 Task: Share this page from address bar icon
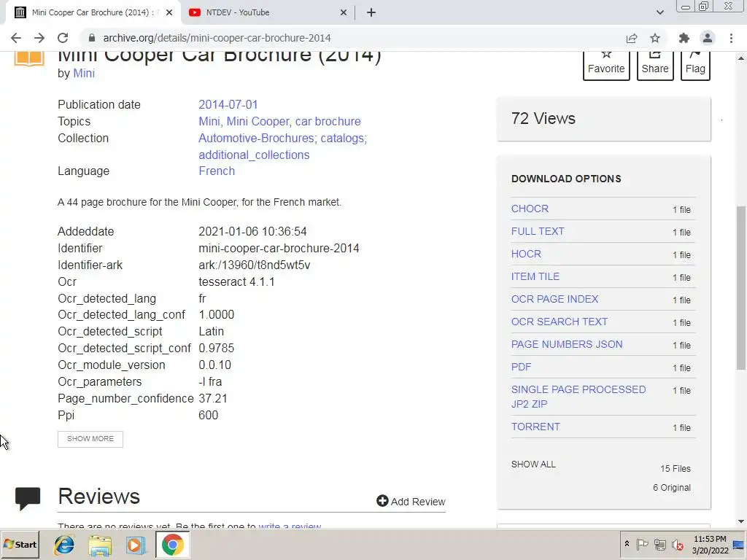tap(632, 38)
